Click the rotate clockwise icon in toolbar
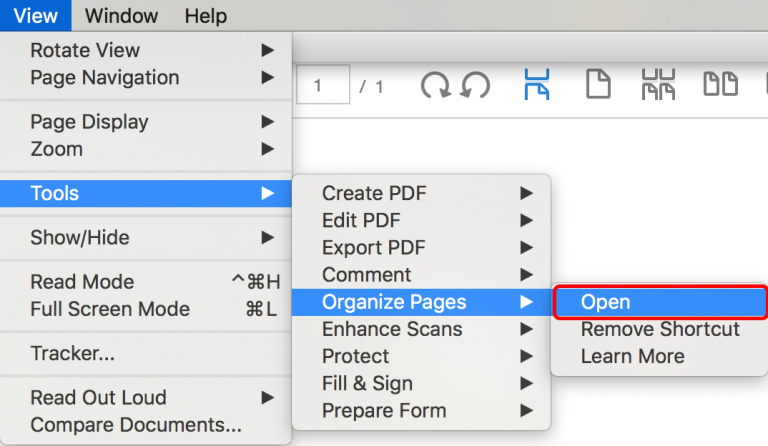This screenshot has width=768, height=446. [436, 86]
